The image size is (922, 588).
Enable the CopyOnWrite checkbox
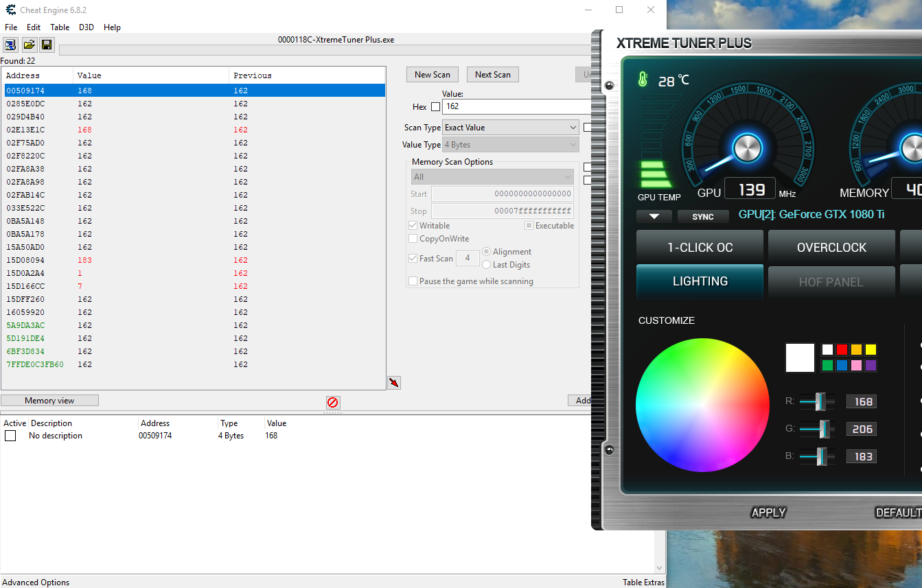tap(413, 239)
